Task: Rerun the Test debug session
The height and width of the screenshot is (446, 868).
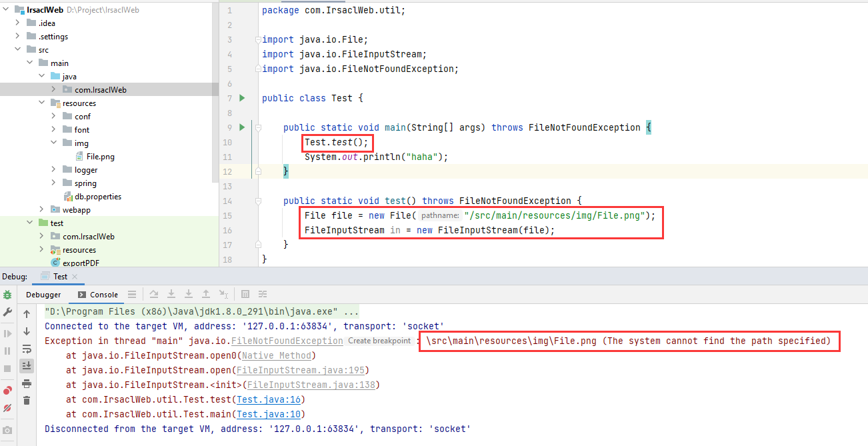Action: pyautogui.click(x=6, y=295)
